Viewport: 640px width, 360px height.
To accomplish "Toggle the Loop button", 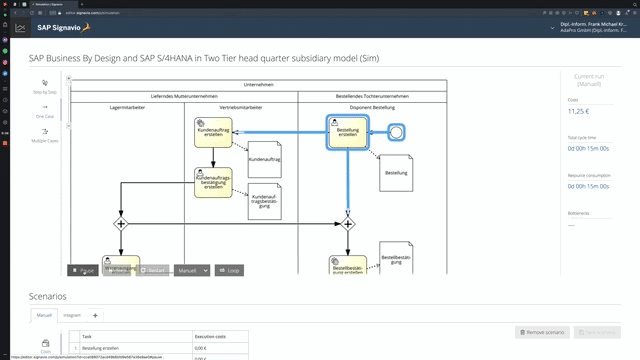I will tap(229, 270).
